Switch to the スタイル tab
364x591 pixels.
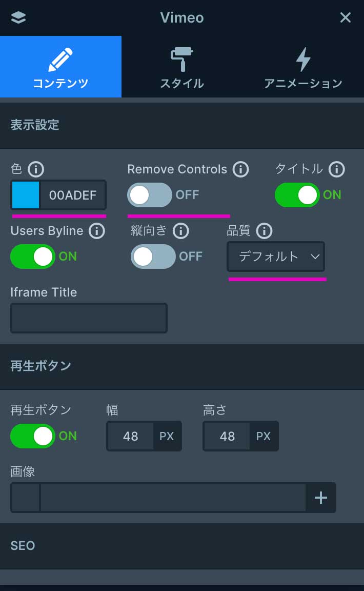coord(182,67)
